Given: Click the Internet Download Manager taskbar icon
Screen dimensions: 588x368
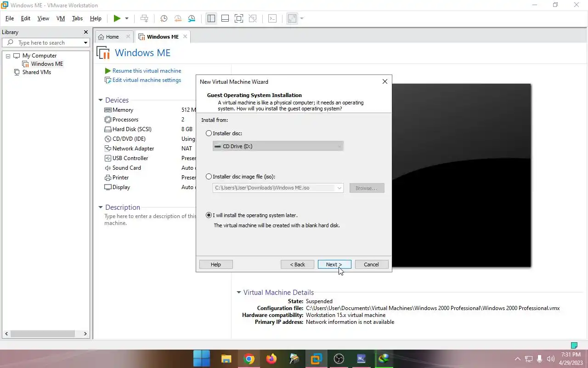Looking at the screenshot, I should tap(384, 358).
